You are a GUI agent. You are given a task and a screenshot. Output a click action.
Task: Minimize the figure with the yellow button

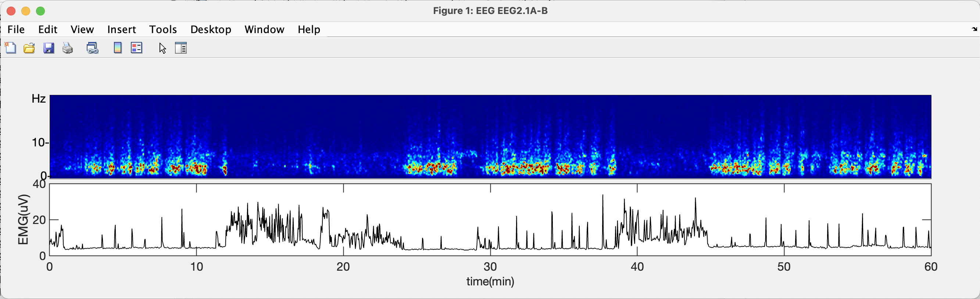[25, 11]
